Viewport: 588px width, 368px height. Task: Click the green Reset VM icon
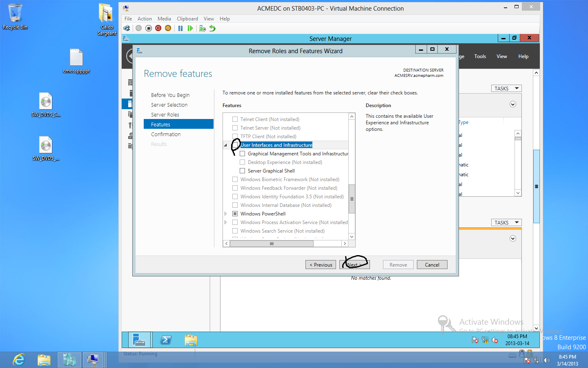point(190,28)
